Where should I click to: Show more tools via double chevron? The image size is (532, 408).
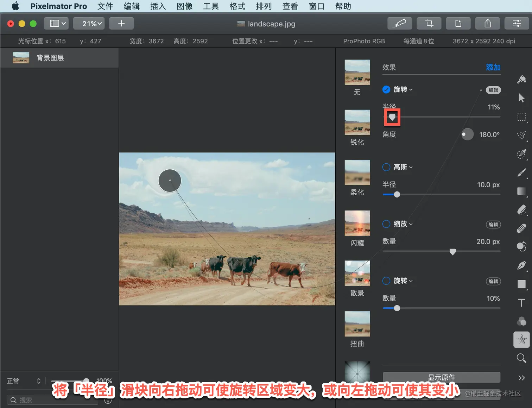pyautogui.click(x=521, y=378)
